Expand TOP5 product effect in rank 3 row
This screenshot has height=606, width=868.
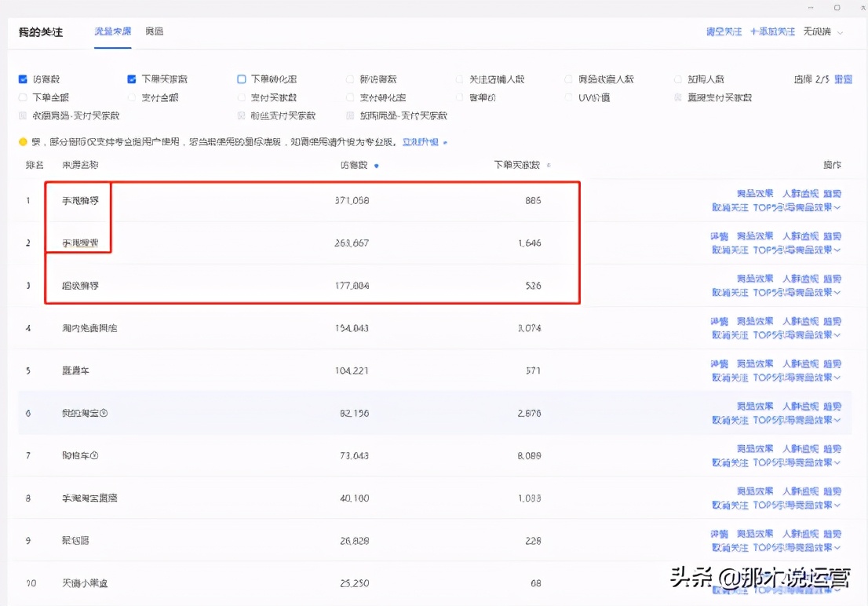coord(797,293)
